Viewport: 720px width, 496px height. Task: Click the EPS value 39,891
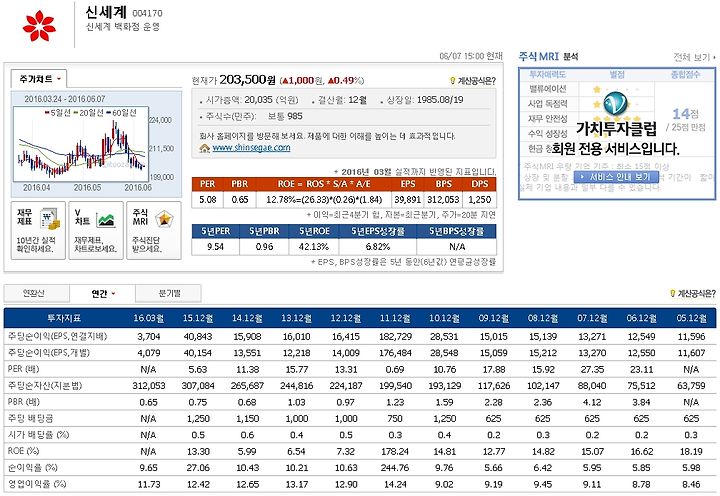[407, 200]
